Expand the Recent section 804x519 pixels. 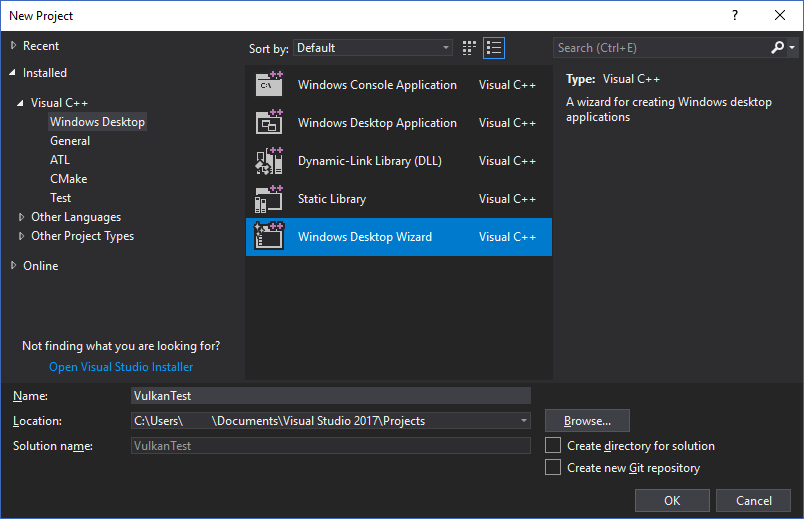click(14, 46)
